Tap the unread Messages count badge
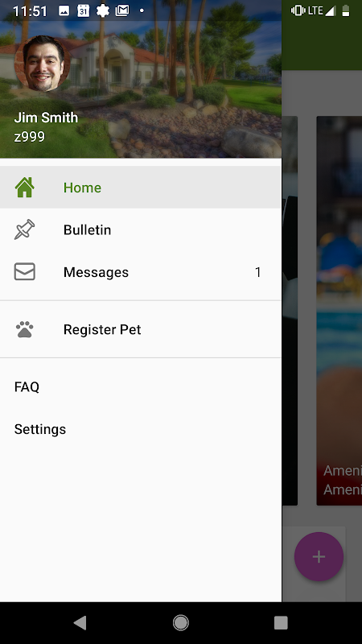 (x=257, y=272)
